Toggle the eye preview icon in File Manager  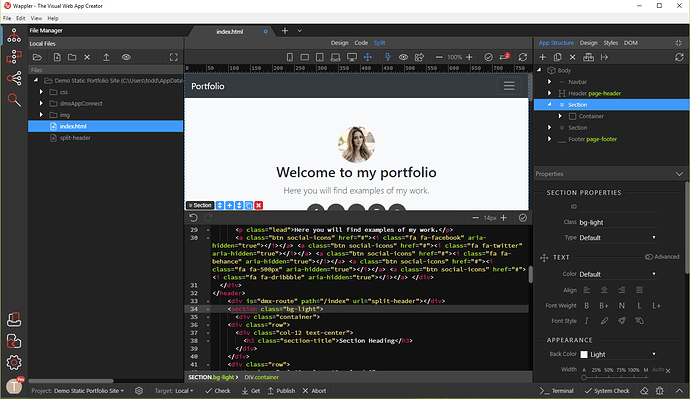click(x=126, y=57)
